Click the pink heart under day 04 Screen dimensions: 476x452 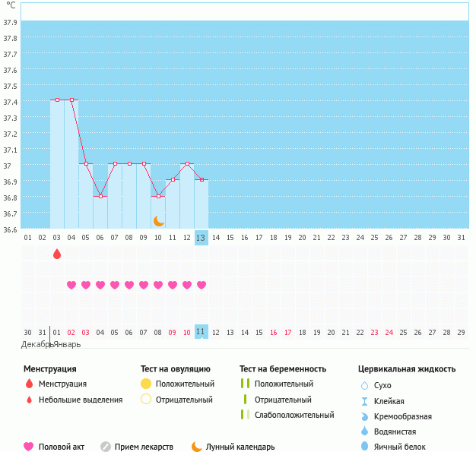[71, 285]
